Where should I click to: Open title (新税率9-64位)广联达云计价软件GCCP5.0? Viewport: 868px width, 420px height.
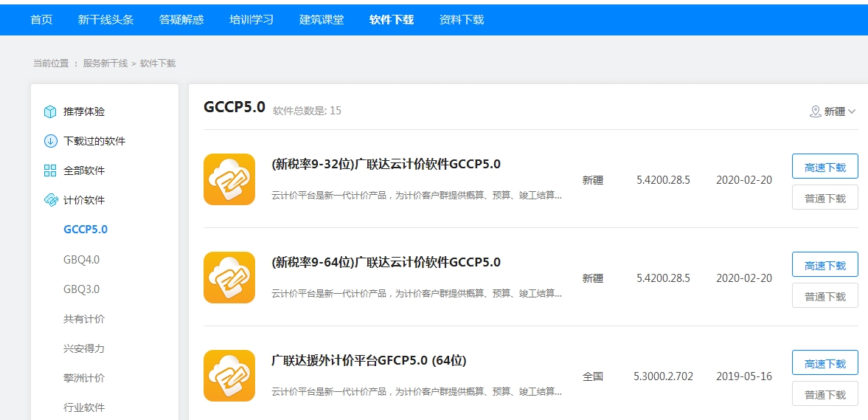386,263
